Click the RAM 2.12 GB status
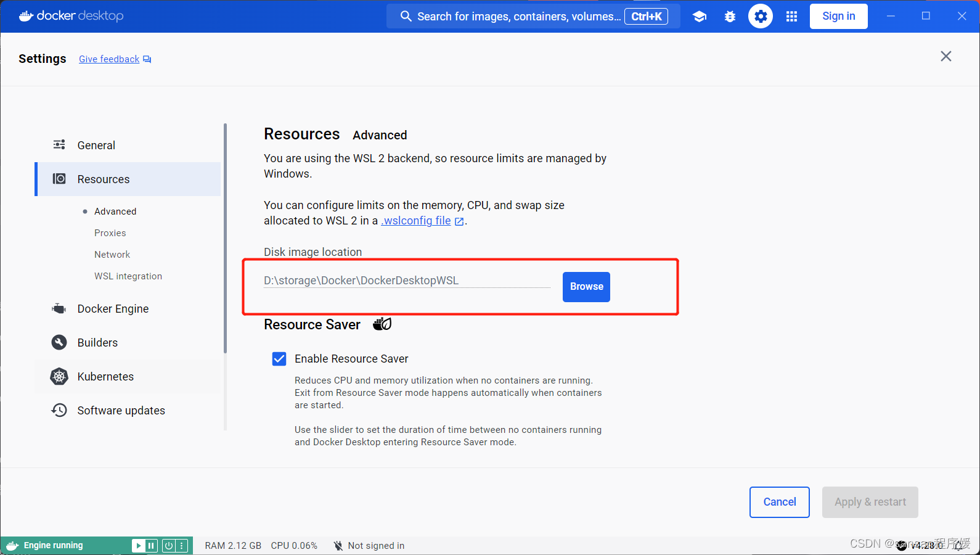The image size is (980, 555). click(x=233, y=546)
